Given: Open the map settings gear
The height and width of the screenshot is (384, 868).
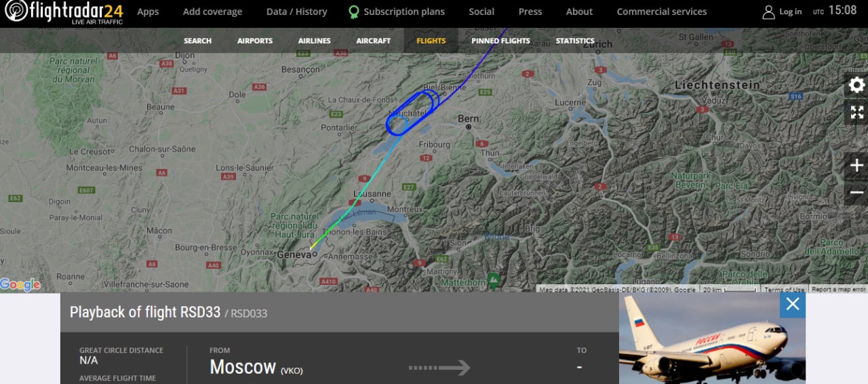Looking at the screenshot, I should click(x=856, y=85).
